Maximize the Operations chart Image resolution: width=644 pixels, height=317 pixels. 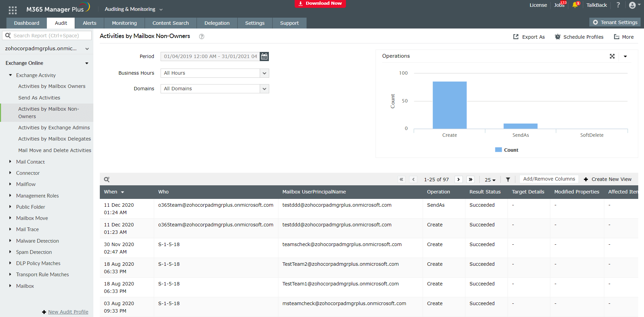tap(612, 56)
